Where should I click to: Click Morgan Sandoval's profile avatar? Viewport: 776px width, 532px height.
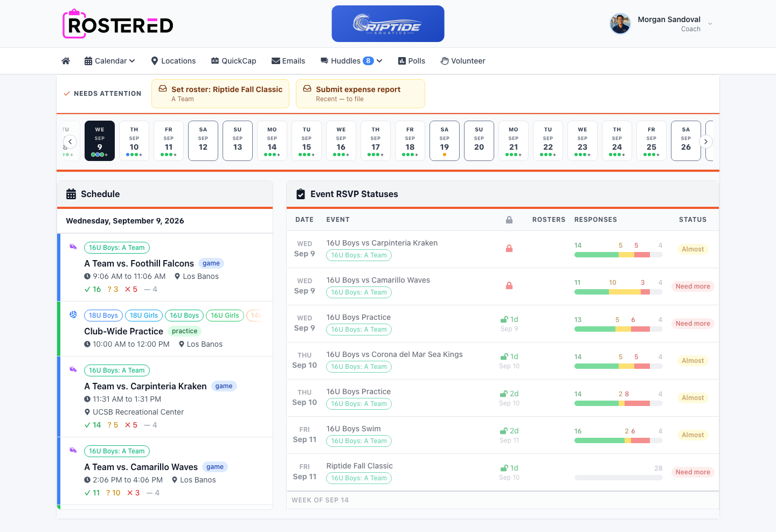pos(620,24)
